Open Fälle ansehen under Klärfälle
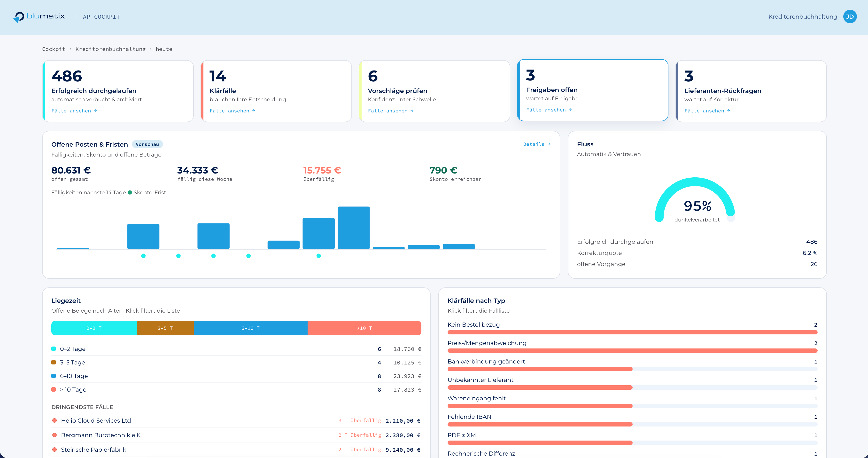The width and height of the screenshot is (868, 458). (x=232, y=111)
